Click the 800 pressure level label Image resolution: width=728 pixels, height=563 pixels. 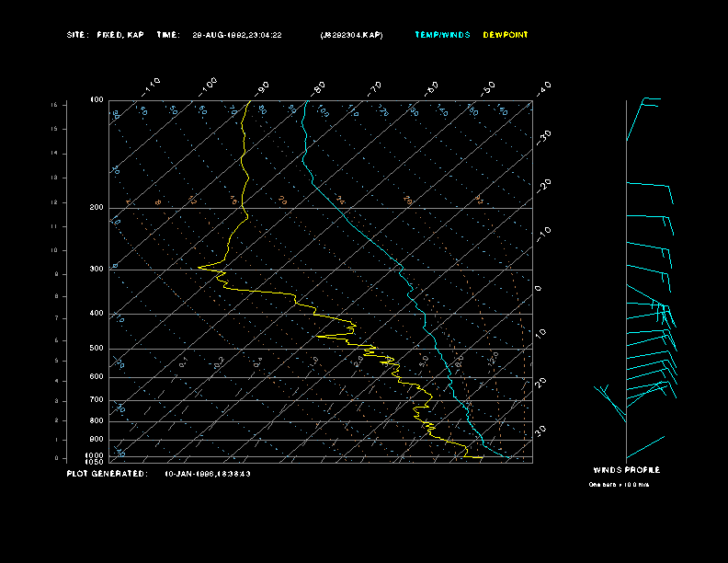(97, 420)
